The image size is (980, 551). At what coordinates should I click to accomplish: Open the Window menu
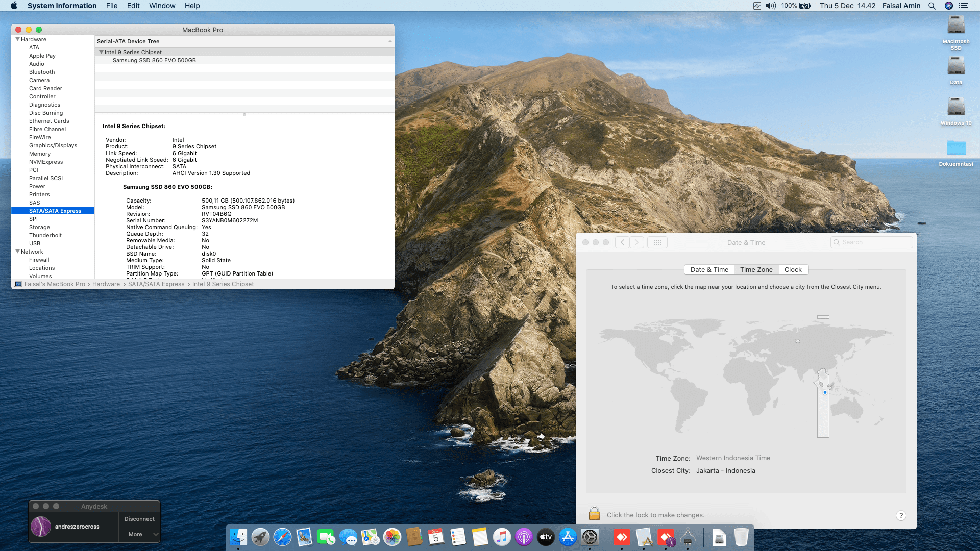162,6
